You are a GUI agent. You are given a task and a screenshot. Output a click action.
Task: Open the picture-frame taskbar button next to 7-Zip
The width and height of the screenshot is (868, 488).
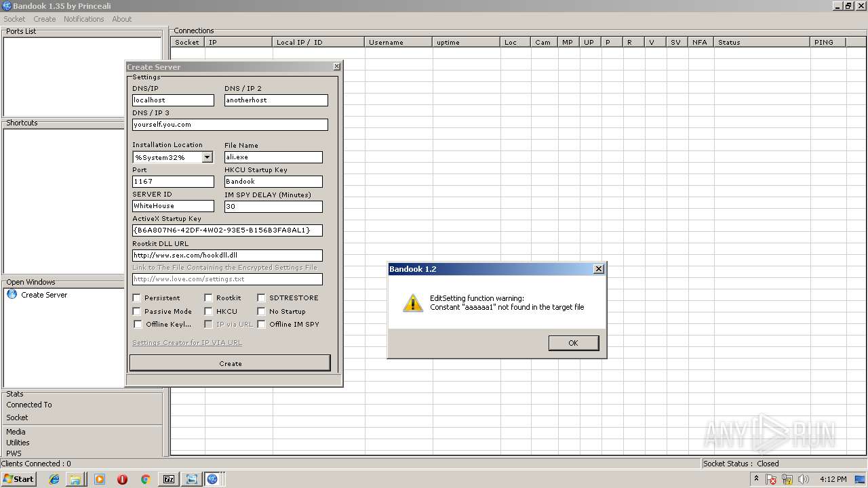[x=191, y=479]
